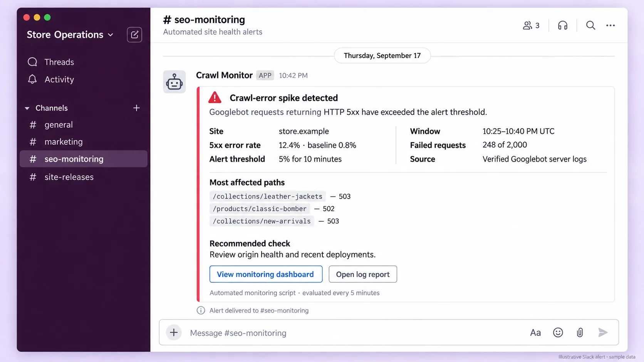Image resolution: width=644 pixels, height=362 pixels.
Task: Click the Thursday, September 17 date pill
Action: 382,56
